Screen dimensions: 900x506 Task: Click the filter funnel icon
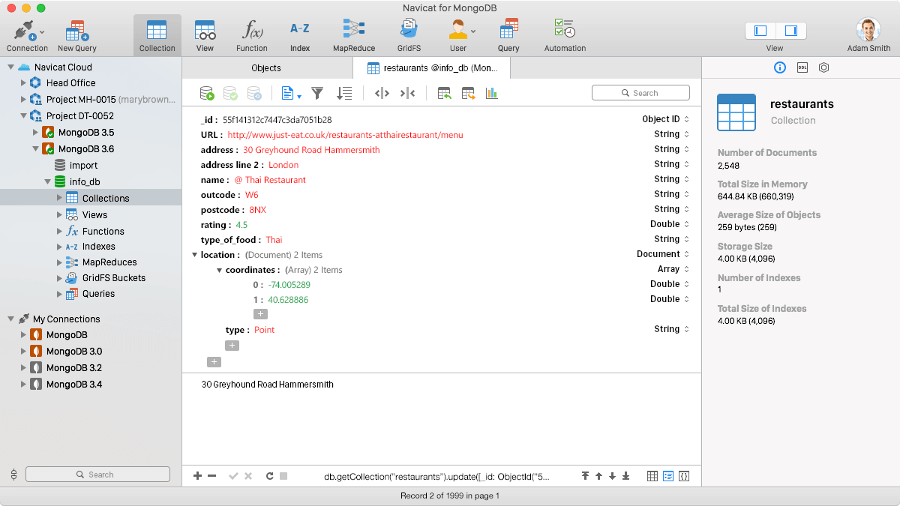pyautogui.click(x=317, y=93)
